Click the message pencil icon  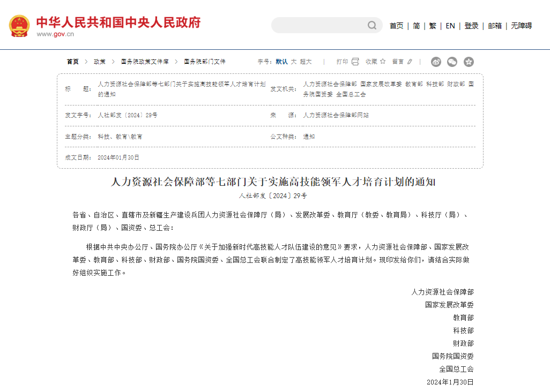[x=410, y=62]
